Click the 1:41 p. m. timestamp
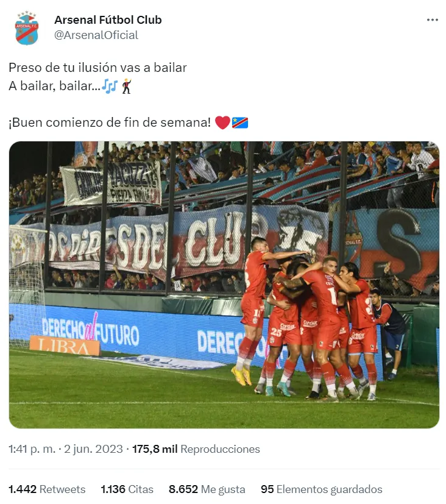This screenshot has width=446, height=504. pos(32,449)
